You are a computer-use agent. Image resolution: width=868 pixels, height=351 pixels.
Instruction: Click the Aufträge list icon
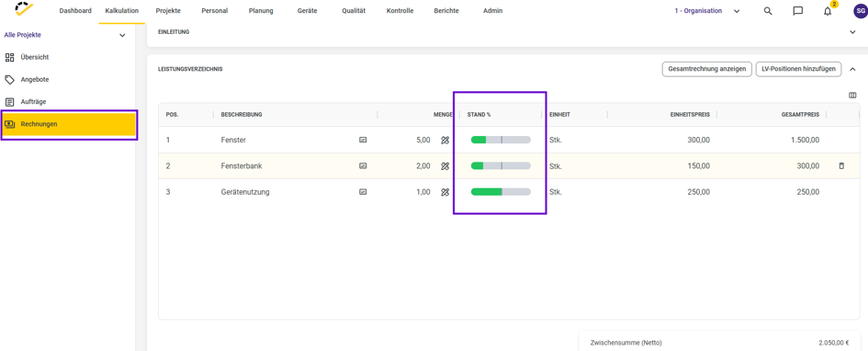(x=9, y=102)
